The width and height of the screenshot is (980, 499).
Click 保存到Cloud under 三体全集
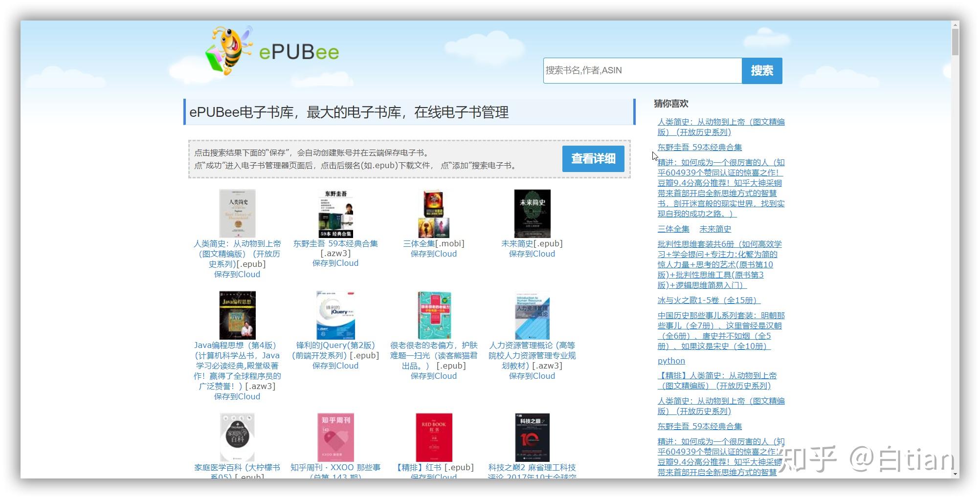point(434,254)
